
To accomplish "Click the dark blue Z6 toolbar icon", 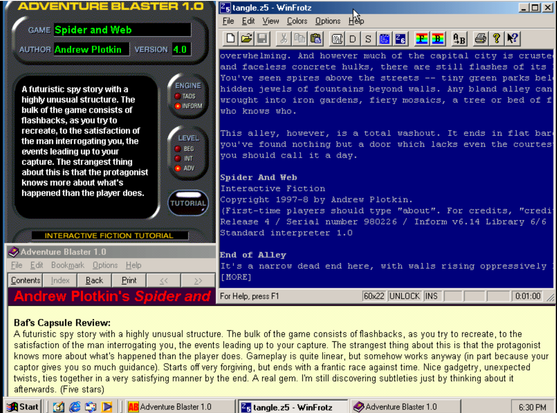I will tap(400, 38).
